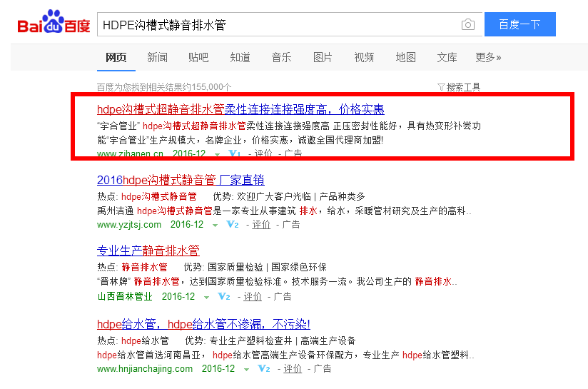The height and width of the screenshot is (389, 588).
Task: Open result hdpe沟槽式超静音排水管柔性连接 title link
Action: [240, 109]
